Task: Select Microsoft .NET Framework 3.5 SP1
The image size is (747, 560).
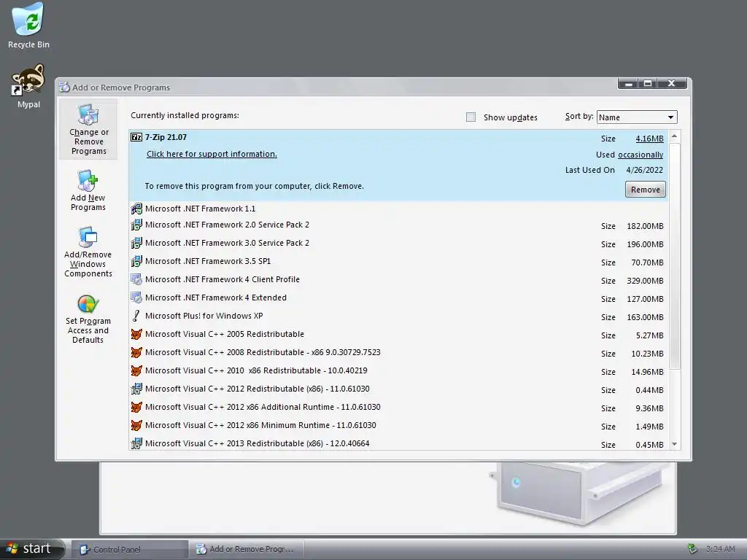Action: tap(398, 262)
